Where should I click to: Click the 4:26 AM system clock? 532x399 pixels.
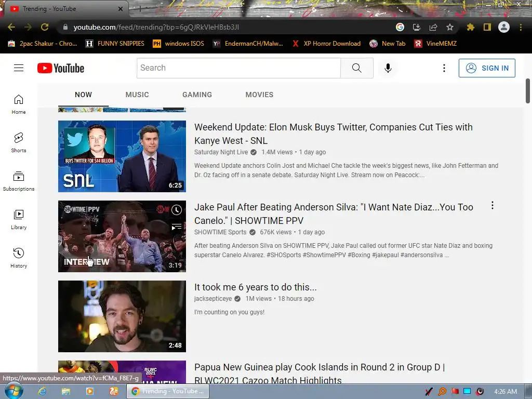click(506, 392)
